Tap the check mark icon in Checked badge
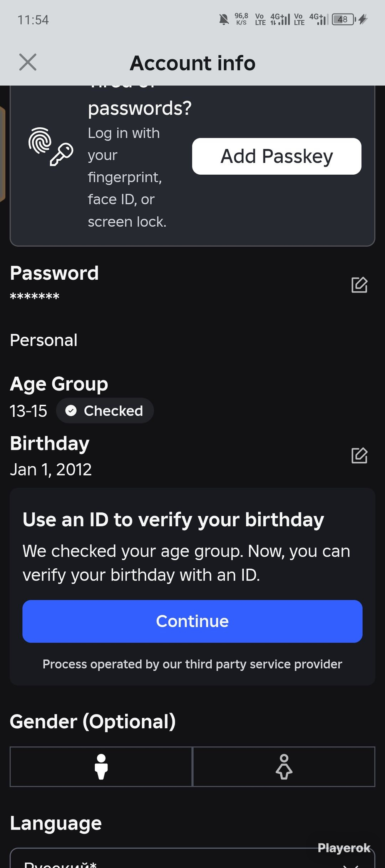 tap(71, 411)
